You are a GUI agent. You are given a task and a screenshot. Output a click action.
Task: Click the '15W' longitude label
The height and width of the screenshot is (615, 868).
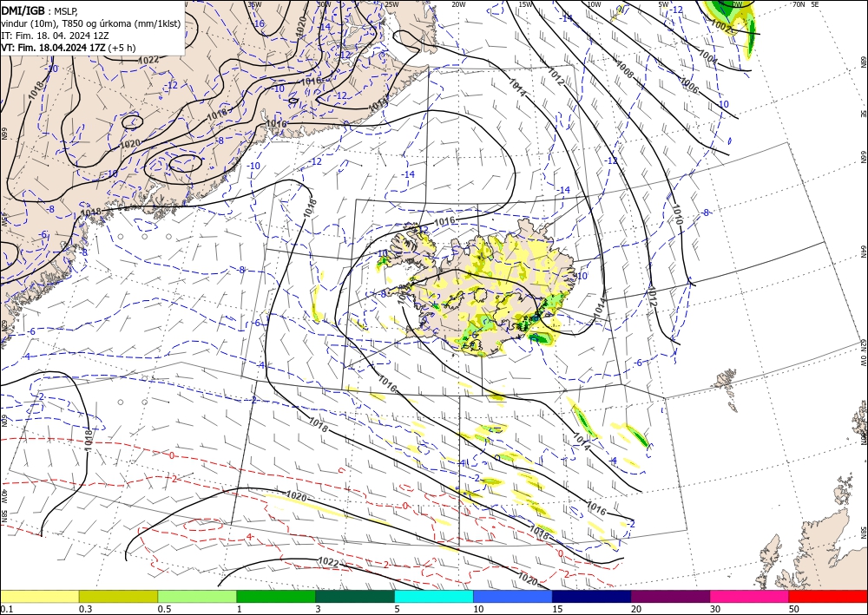[x=526, y=3]
